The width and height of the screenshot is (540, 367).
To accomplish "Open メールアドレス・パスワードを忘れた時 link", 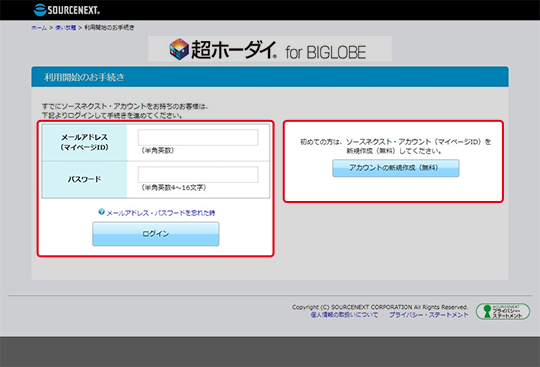I will [161, 213].
